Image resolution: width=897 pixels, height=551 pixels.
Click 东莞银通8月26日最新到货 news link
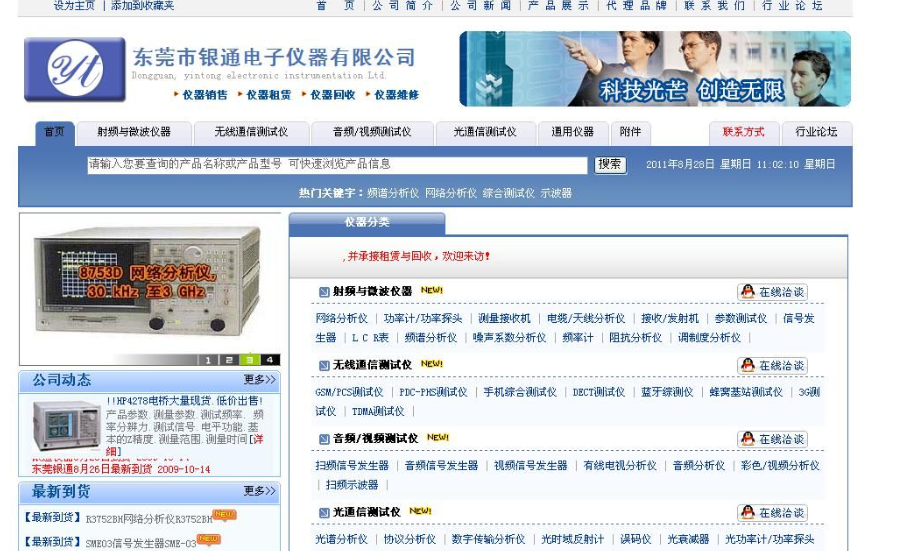tap(121, 469)
